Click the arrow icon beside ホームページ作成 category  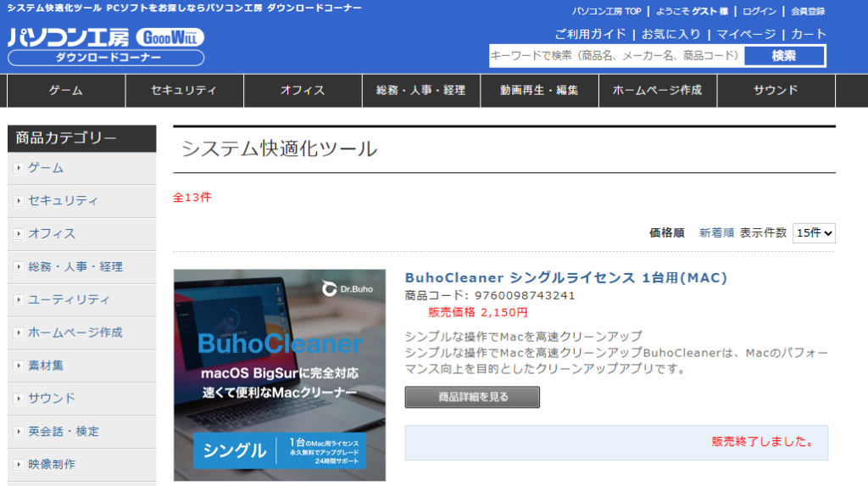coord(19,332)
